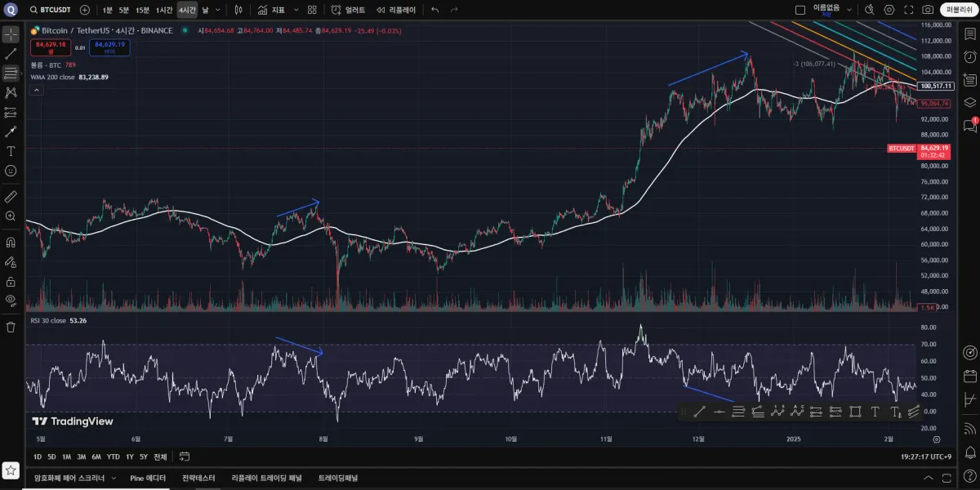Toggle lock all drawings
The image size is (980, 490).
(11, 281)
